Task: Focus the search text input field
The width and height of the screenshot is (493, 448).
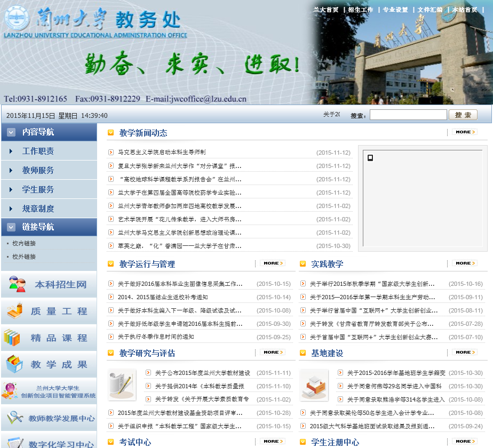Action: pyautogui.click(x=408, y=115)
